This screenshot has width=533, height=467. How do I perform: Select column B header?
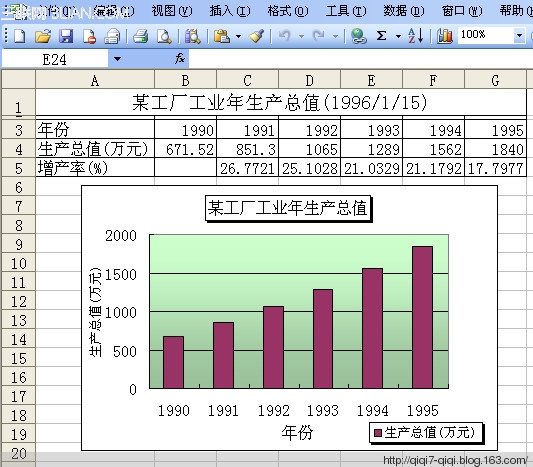pos(185,80)
